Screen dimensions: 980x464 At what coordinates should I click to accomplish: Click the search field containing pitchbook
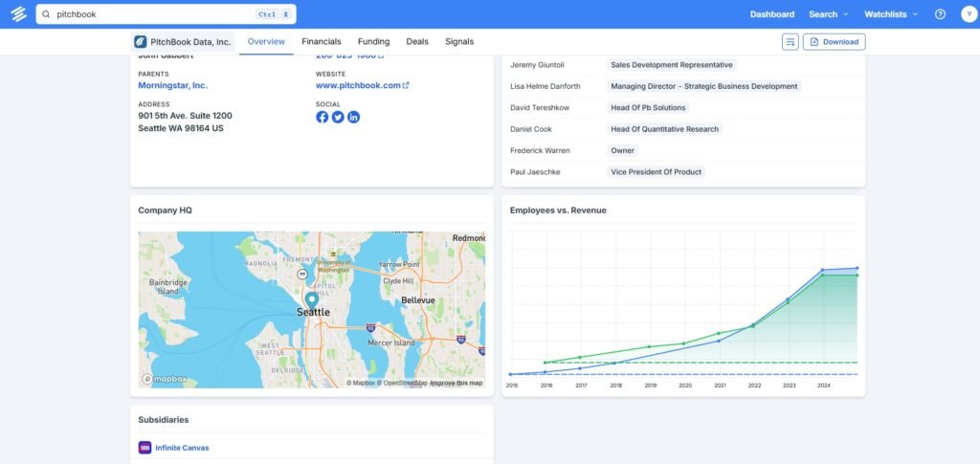pos(153,14)
